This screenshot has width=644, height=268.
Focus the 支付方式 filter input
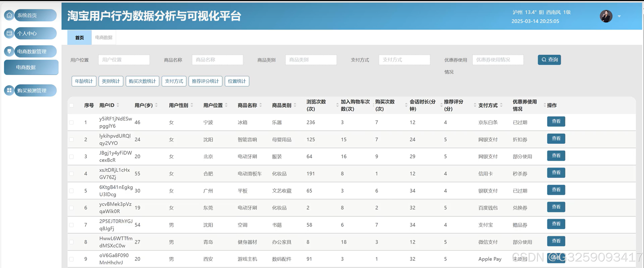[x=404, y=60]
